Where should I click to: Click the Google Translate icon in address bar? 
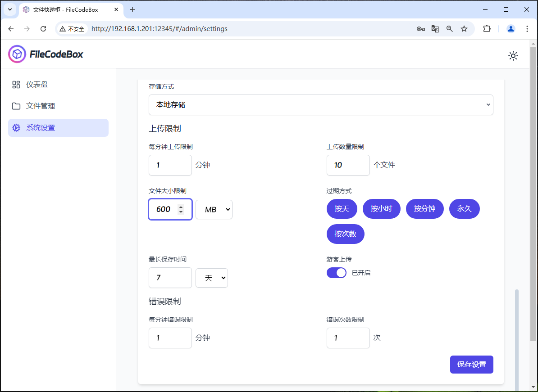[435, 28]
